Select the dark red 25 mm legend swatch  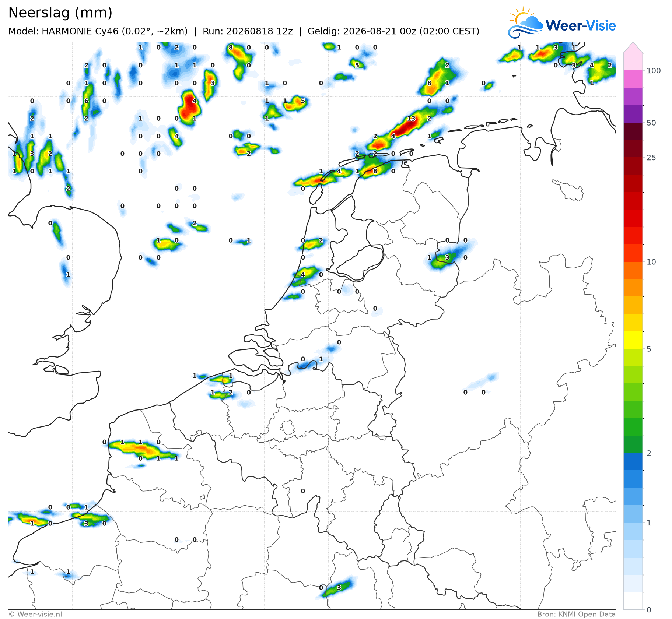[x=633, y=149]
